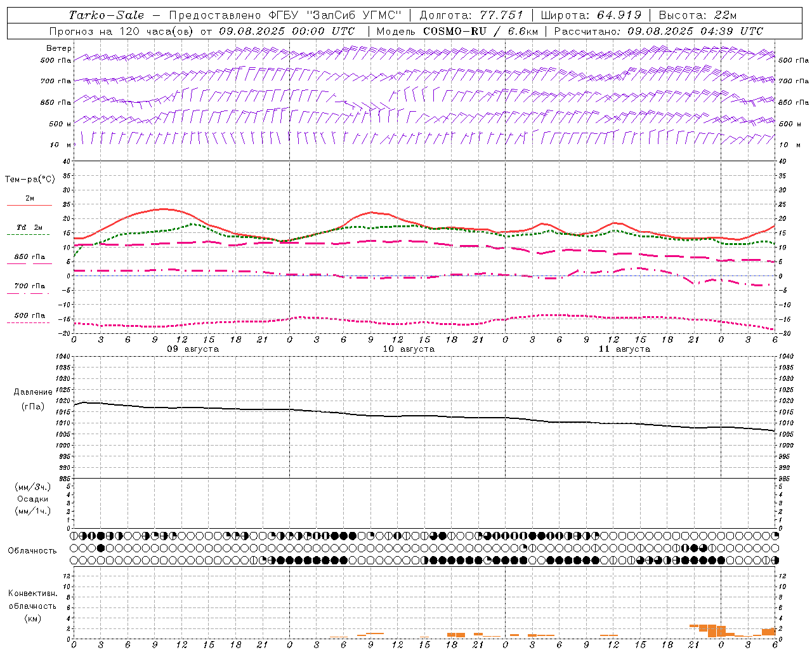Click the right-side '500 гПа' wind-level label
The width and height of the screenshot is (812, 650).
(794, 60)
